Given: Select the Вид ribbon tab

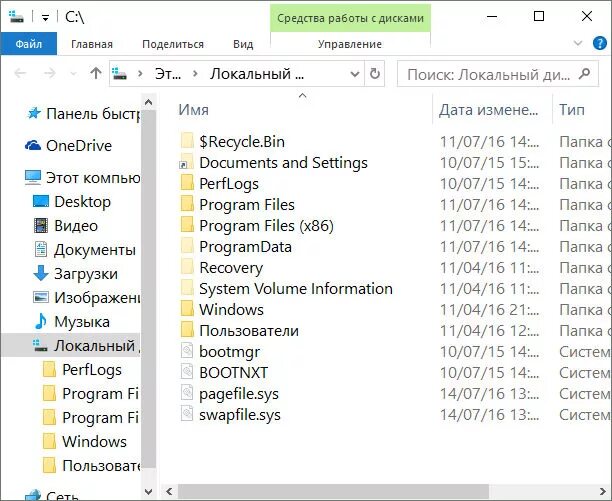Looking at the screenshot, I should click(243, 44).
